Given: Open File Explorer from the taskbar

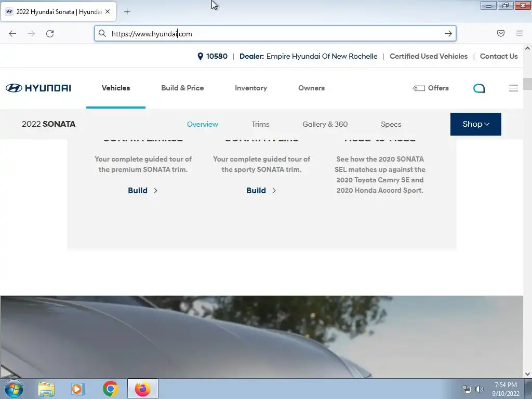Looking at the screenshot, I should pos(46,389).
